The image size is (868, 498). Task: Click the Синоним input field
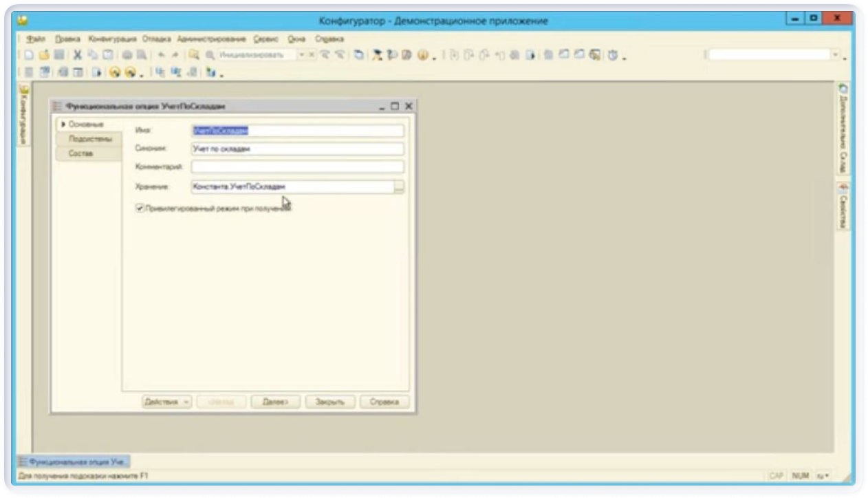coord(297,149)
